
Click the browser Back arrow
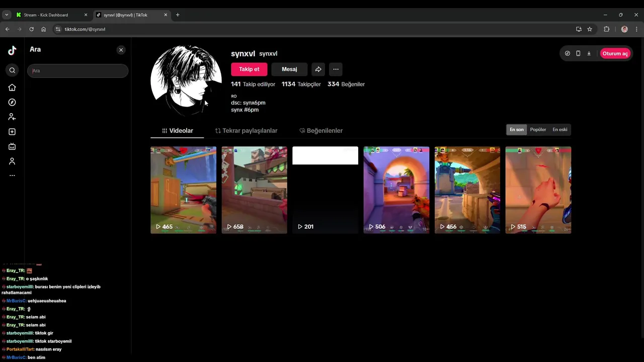pos(8,29)
